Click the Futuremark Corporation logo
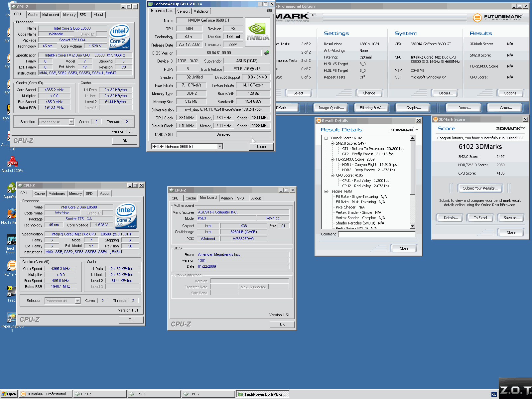The height and width of the screenshot is (399, 532). pos(498,18)
